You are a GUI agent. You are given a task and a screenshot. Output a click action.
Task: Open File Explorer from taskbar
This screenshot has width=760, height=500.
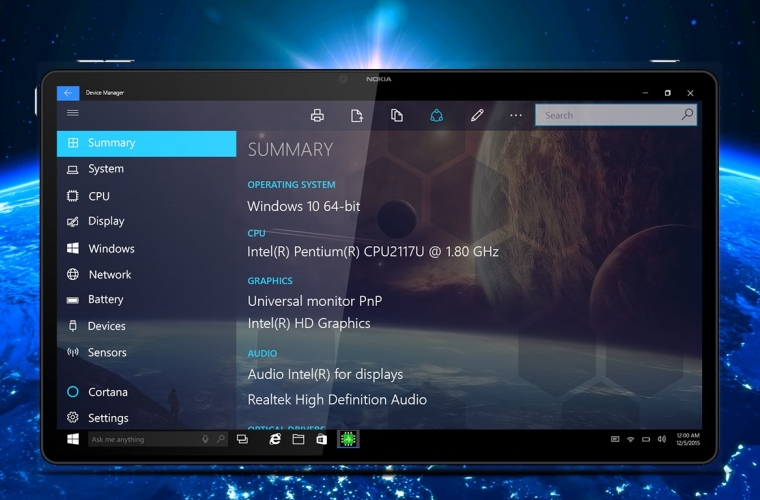pos(299,439)
